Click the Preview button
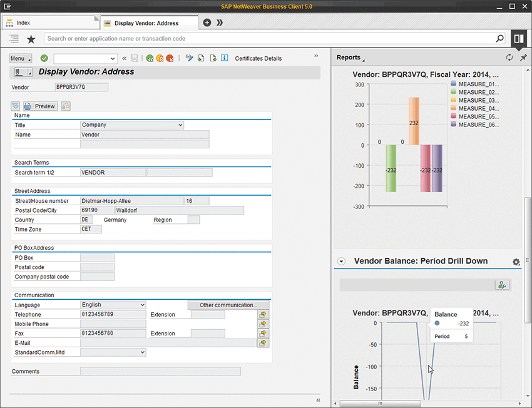This screenshot has width=532, height=408. 40,106
